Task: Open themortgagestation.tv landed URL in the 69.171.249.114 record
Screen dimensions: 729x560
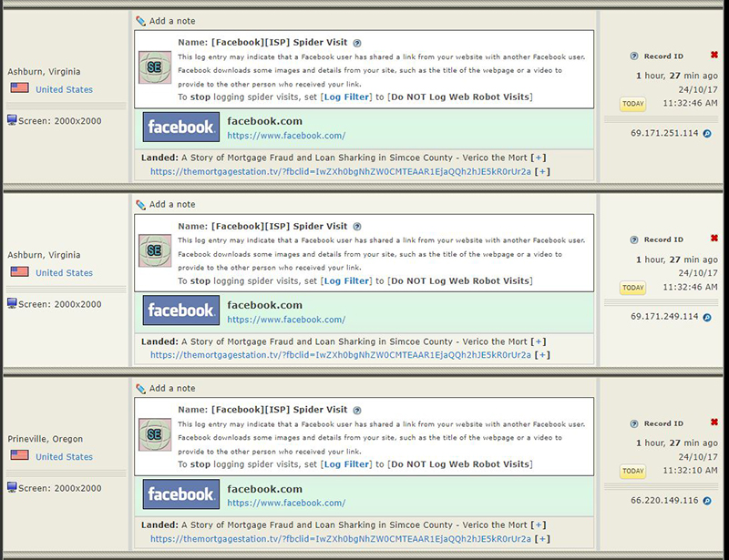Action: (x=341, y=355)
